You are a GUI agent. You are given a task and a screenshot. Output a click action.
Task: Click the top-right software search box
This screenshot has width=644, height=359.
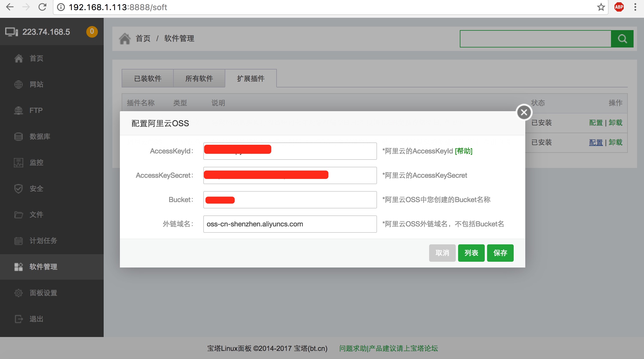535,39
